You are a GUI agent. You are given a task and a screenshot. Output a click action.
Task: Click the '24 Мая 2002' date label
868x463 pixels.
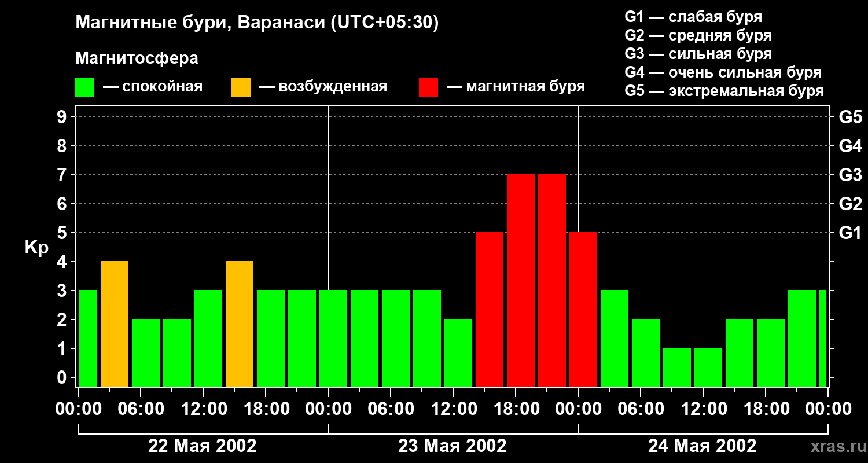(x=703, y=446)
